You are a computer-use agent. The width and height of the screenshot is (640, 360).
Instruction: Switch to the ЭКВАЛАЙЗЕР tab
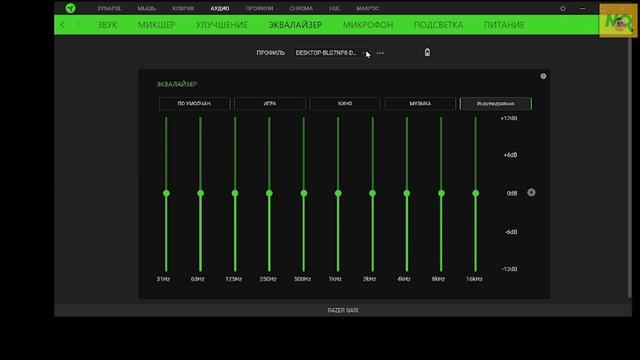[x=295, y=25]
